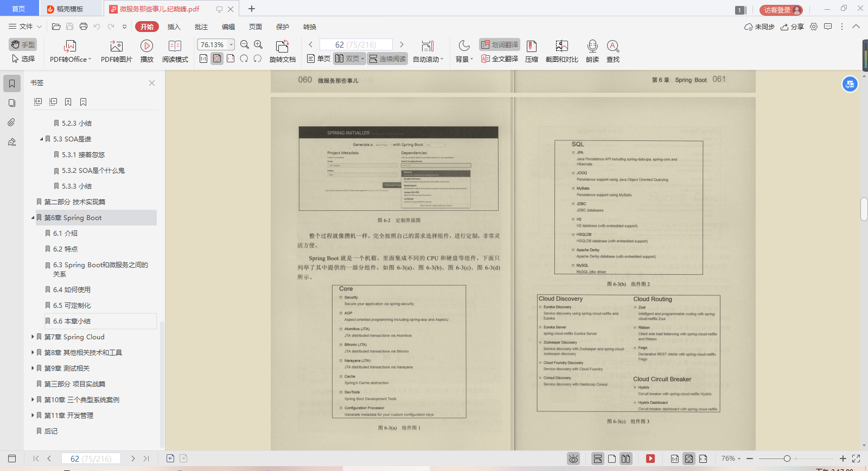
Task: Go to previous page arrow in toolbar
Action: click(310, 44)
